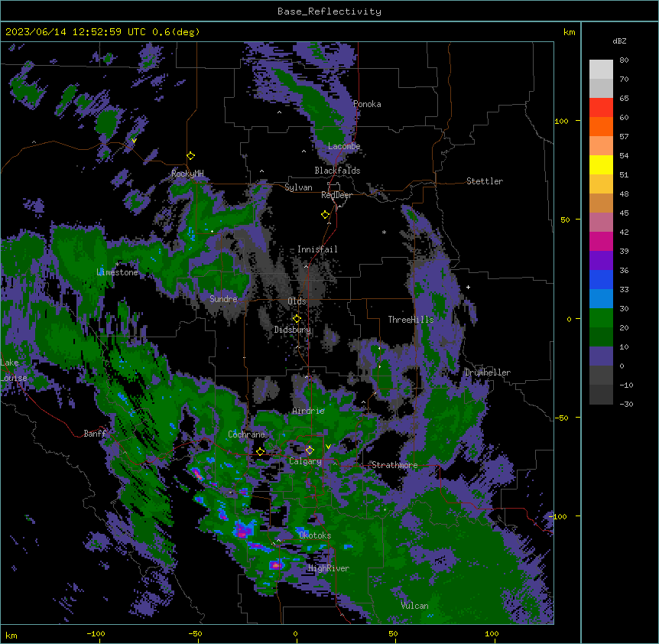Screen dimensions: 659x644
Task: Click the light gray 70-80 dBZ legend band
Action: [601, 69]
